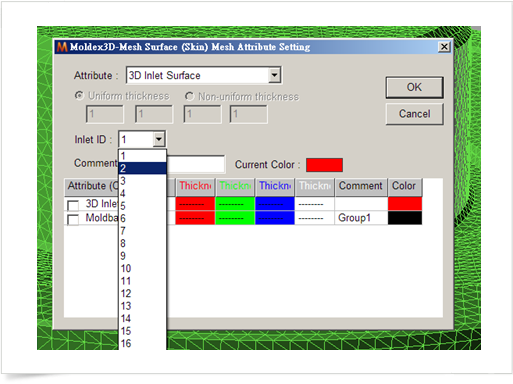Click the Group1 comment cell

[x=361, y=218]
